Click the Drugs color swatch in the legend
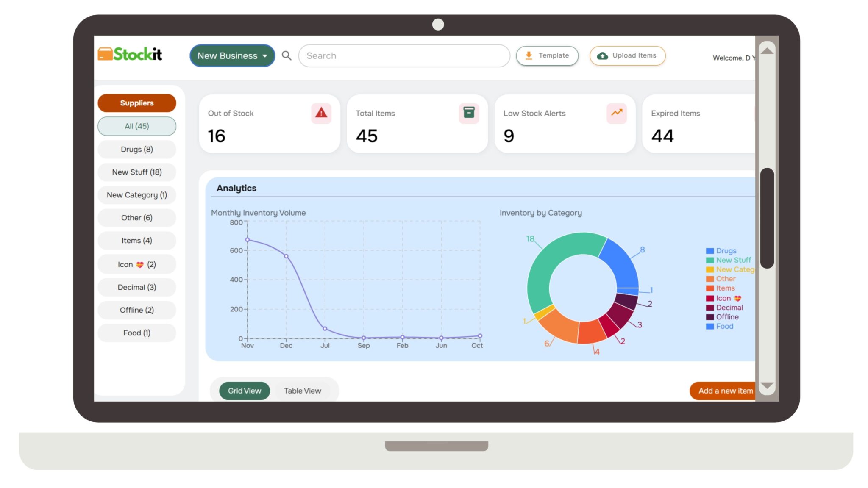This screenshot has height=488, width=868. [x=709, y=250]
